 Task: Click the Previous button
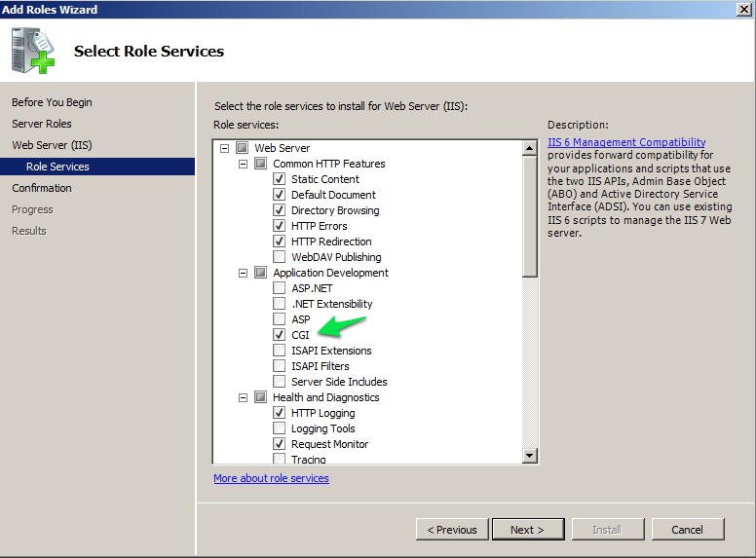coord(452,530)
